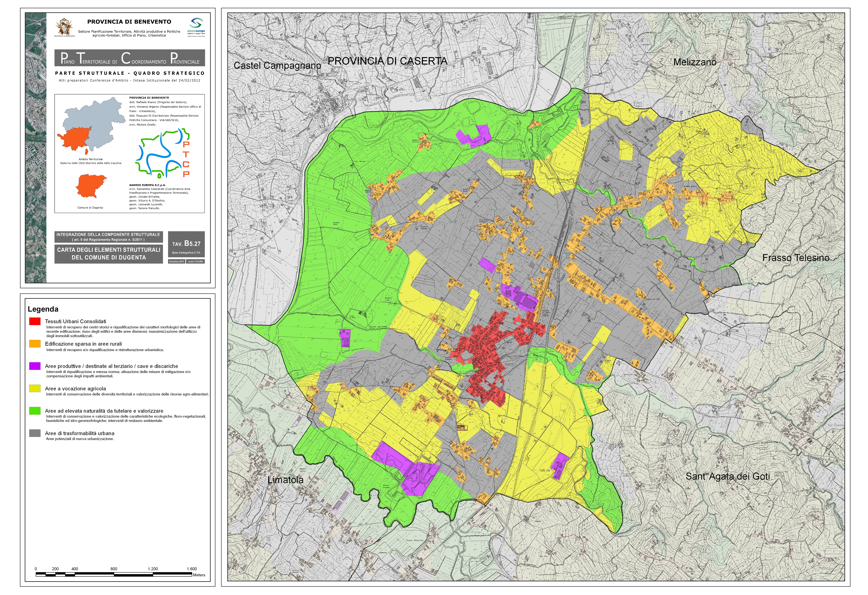Click the 'Ambito Territoriale' caption

(91, 159)
